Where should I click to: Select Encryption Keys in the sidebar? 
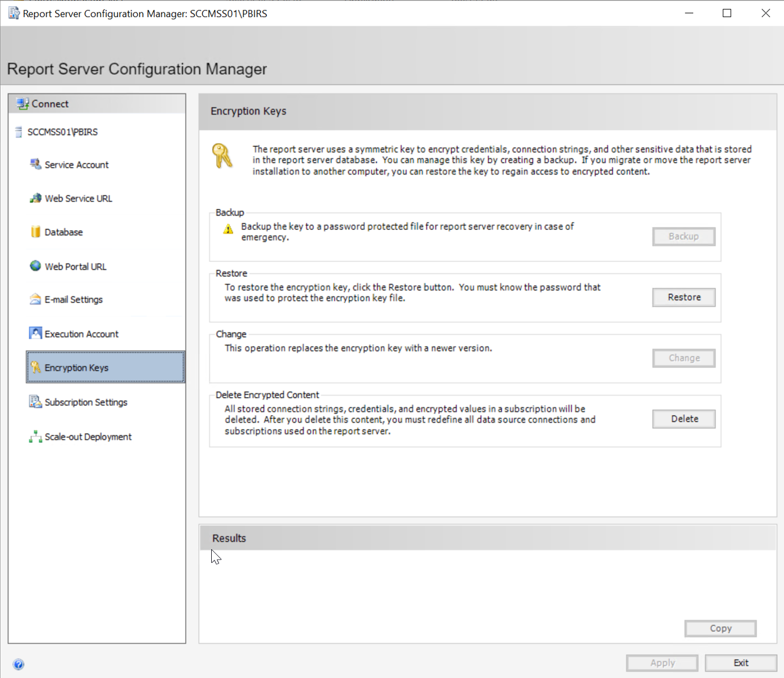pyautogui.click(x=106, y=367)
